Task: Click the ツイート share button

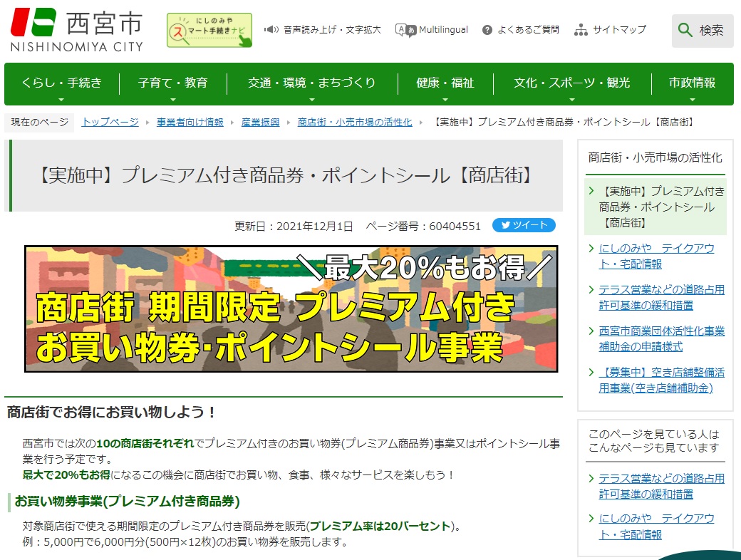Action: (524, 225)
